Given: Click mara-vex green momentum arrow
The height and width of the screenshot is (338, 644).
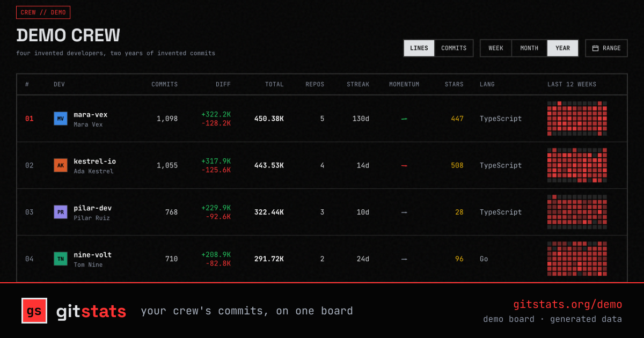Looking at the screenshot, I should tap(404, 119).
